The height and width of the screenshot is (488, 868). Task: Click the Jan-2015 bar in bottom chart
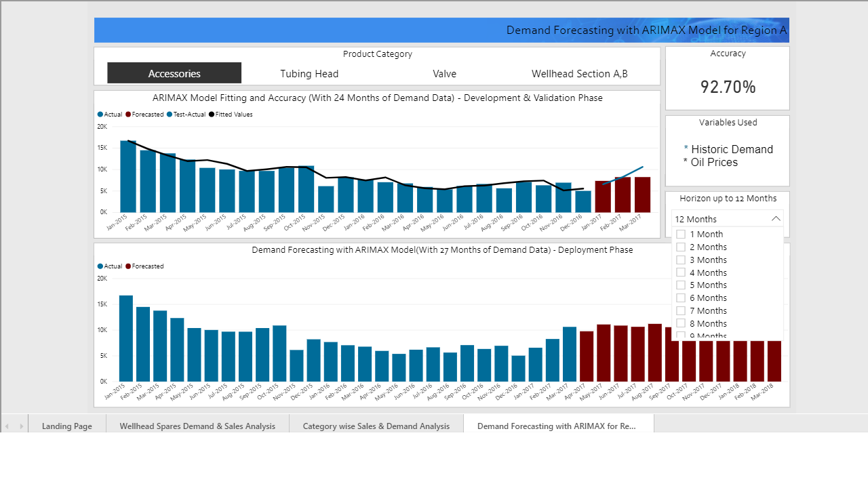coord(126,338)
